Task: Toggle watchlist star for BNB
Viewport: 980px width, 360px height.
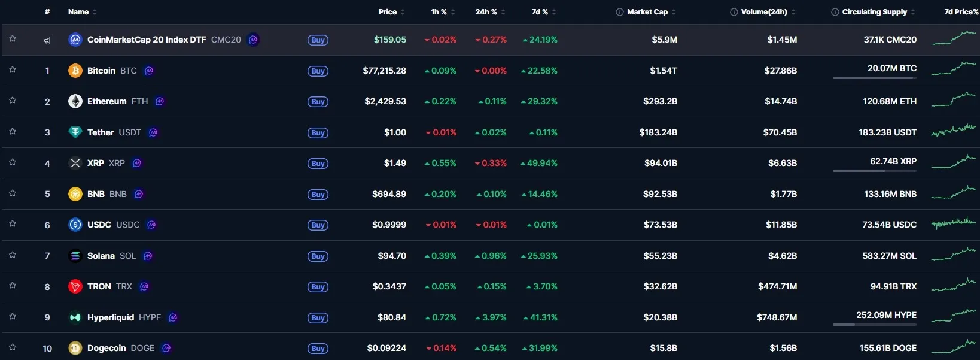Action: coord(13,193)
